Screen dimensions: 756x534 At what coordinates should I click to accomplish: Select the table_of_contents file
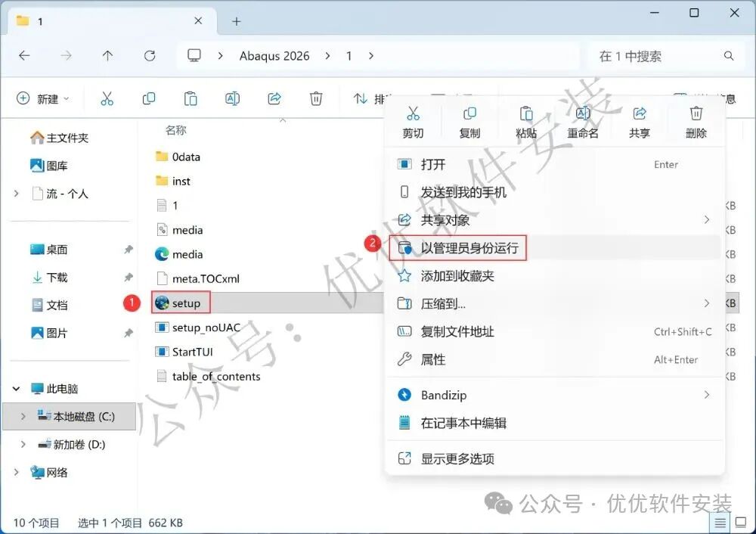pyautogui.click(x=209, y=376)
